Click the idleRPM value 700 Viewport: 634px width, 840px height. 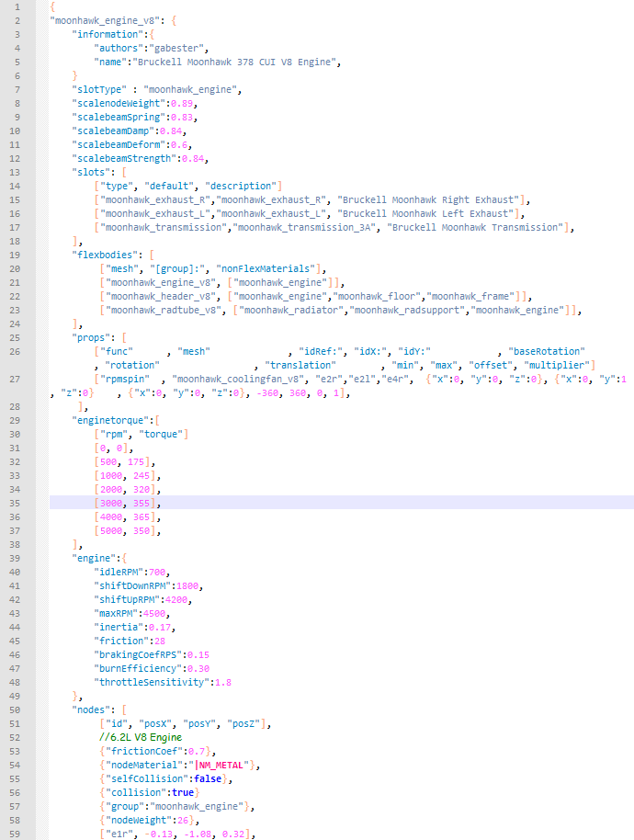[157, 573]
